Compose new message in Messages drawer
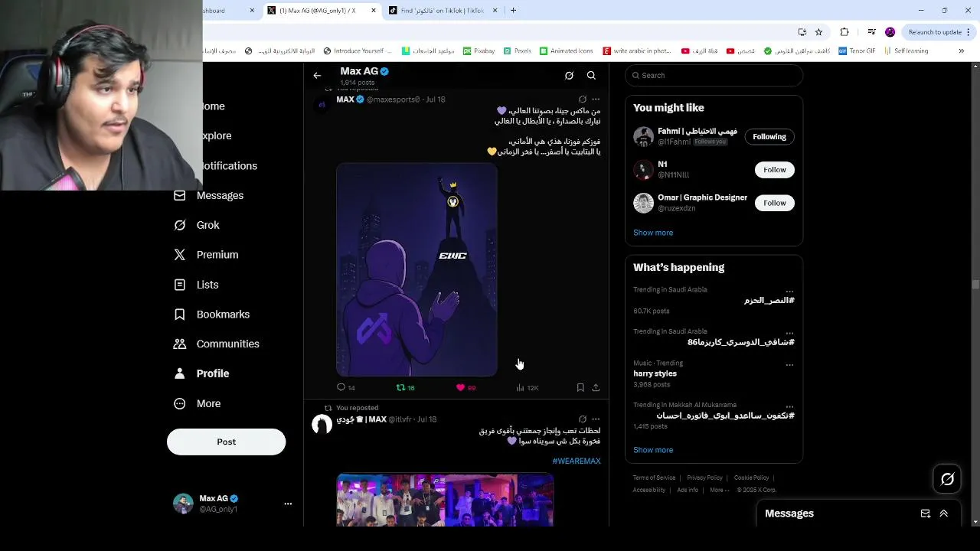 pyautogui.click(x=926, y=514)
